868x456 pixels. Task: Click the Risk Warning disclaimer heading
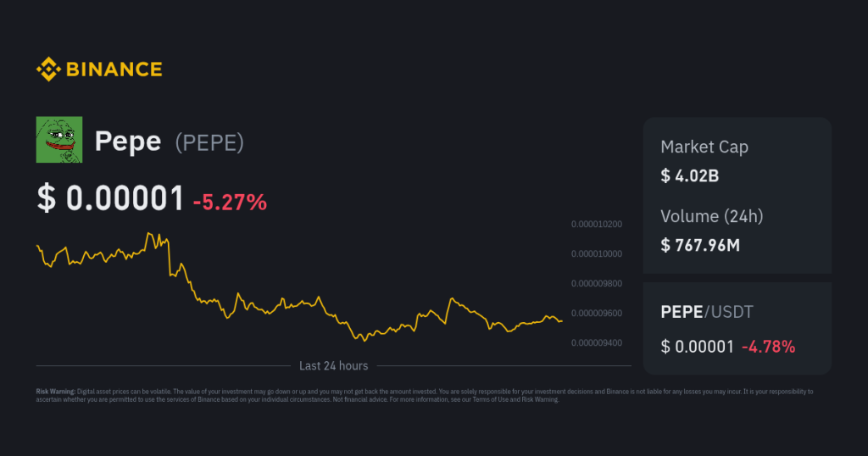click(55, 392)
